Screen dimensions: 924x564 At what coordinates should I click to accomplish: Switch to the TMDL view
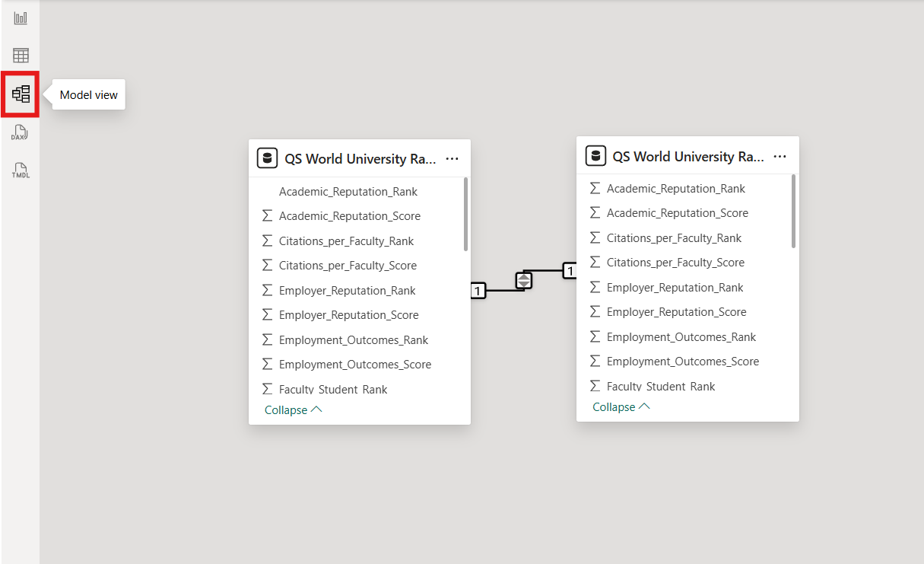pos(19,169)
